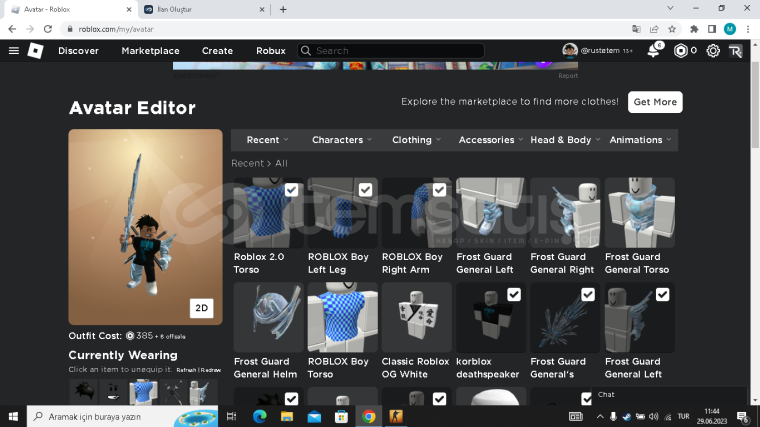Open the Chrome three-dot menu
The height and width of the screenshot is (427, 760).
748,29
